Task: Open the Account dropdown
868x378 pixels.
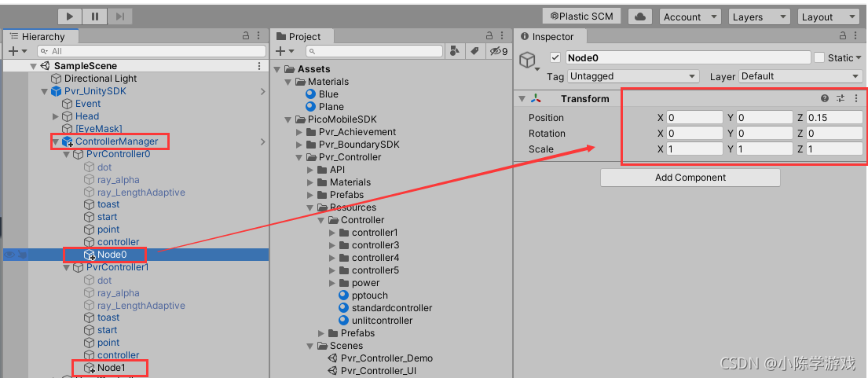Action: 690,17
